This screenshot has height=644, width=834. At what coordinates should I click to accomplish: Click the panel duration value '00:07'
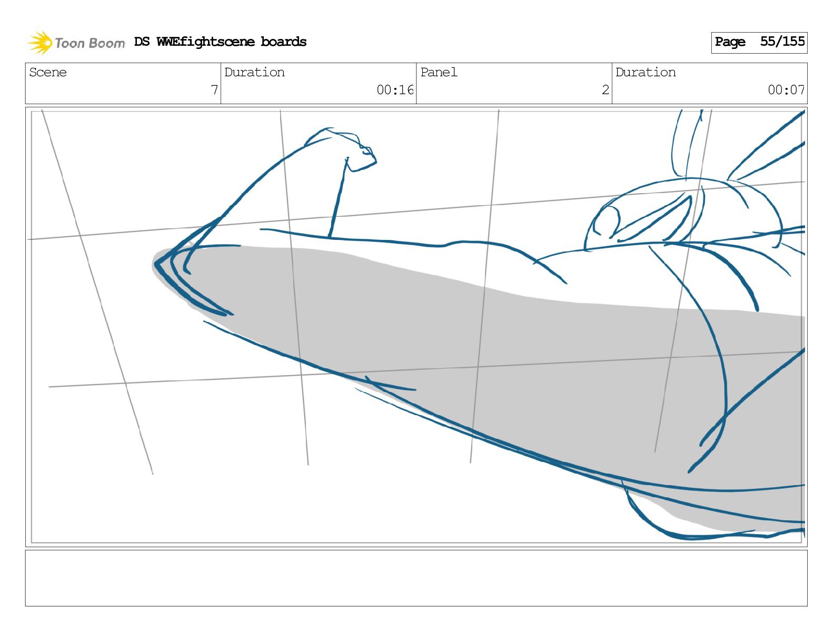click(786, 90)
